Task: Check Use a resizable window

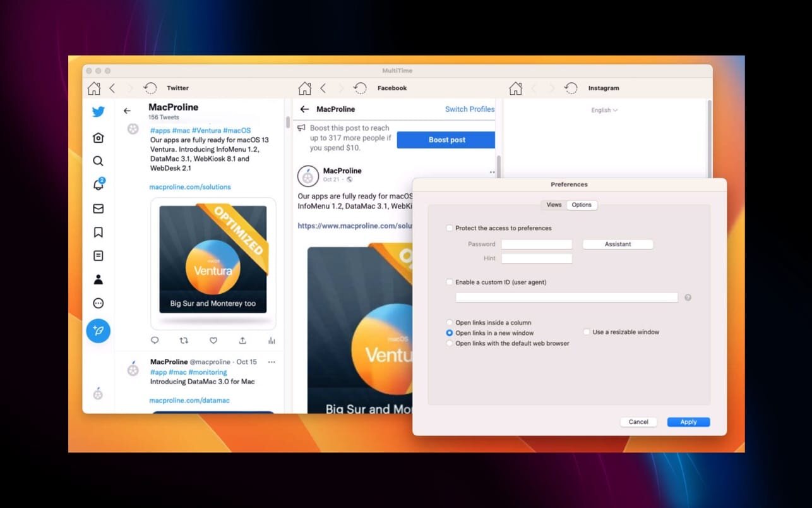Action: point(587,332)
